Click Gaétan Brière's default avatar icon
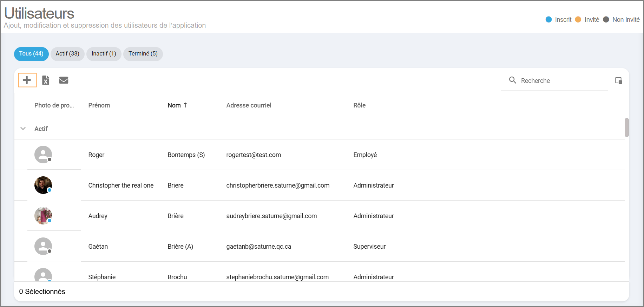The height and width of the screenshot is (307, 644). point(43,246)
